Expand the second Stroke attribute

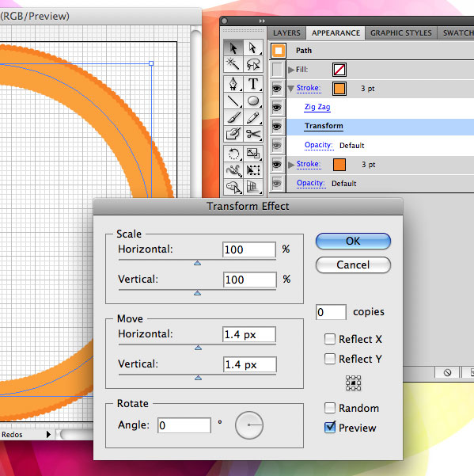(291, 165)
